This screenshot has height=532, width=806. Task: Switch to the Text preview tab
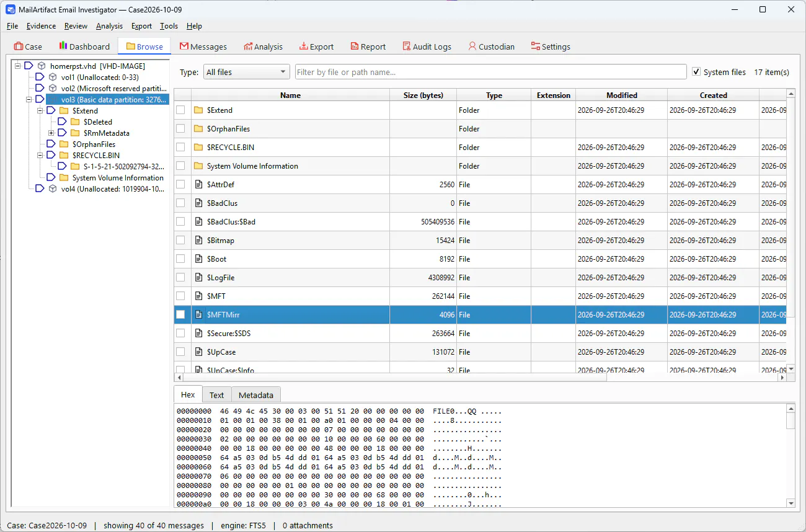tap(217, 395)
